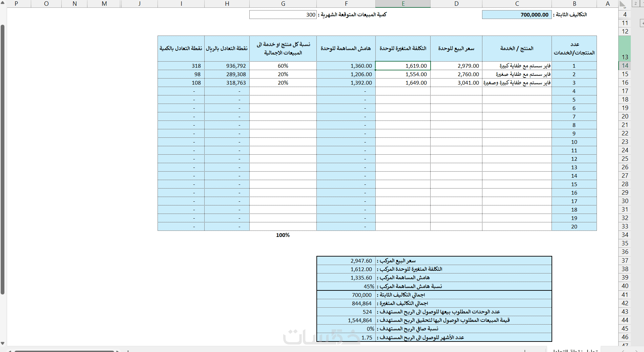Click the 60% sales ratio cell
This screenshot has width=644, height=352.
283,66
